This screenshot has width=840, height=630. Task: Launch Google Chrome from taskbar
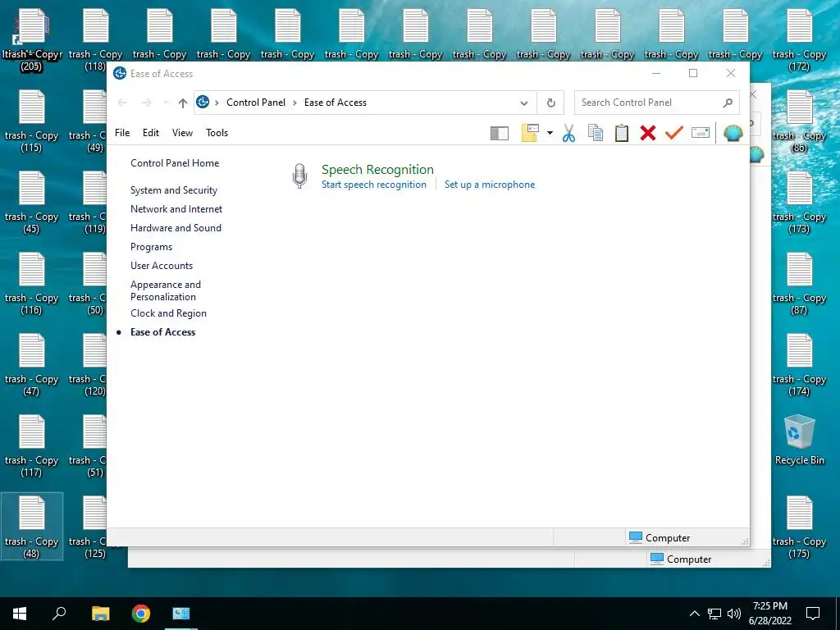pos(141,614)
